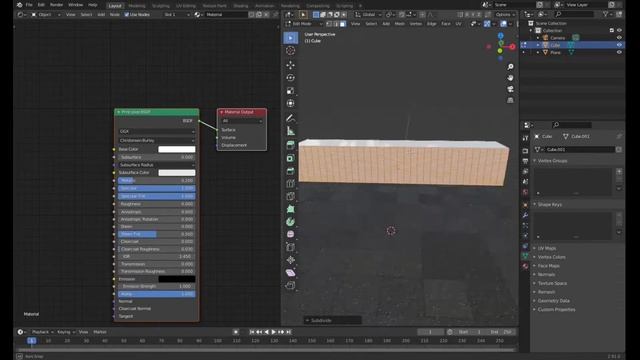Toggle the camera view icon
Screen dimensions: 640x360
pyautogui.click(x=510, y=89)
